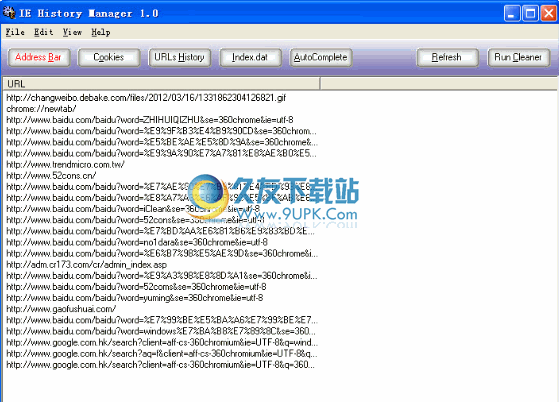The image size is (559, 402).
Task: Select the baidu word=yuming row
Action: (x=135, y=298)
